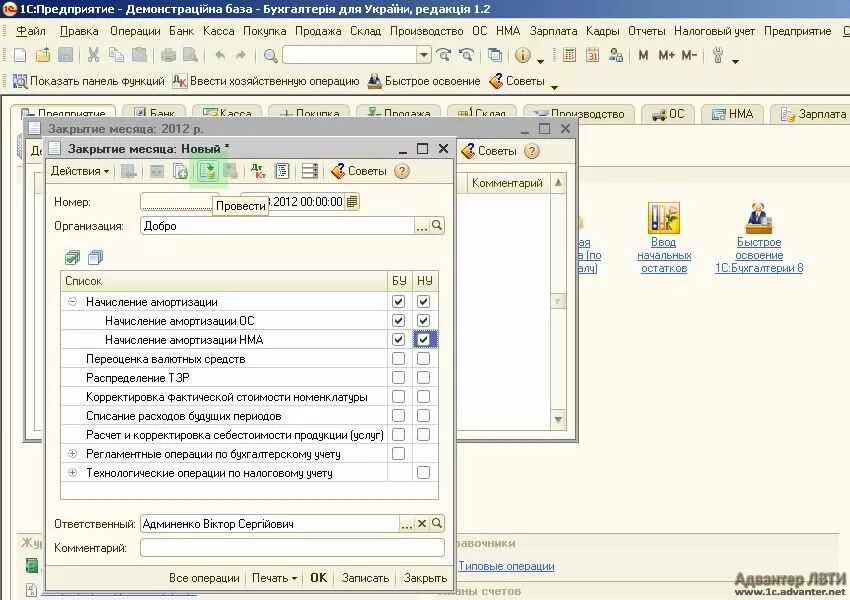
Task: Switch to the Производство tab
Action: coord(579,114)
